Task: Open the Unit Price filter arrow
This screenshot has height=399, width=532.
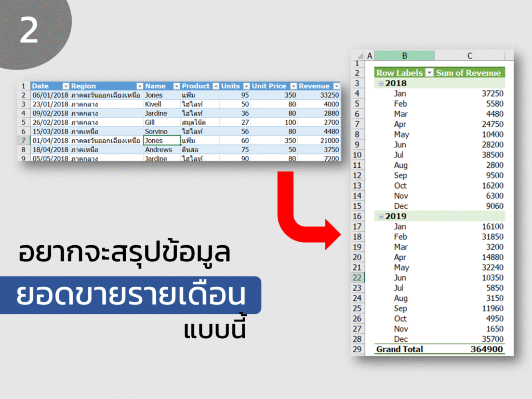Action: tap(294, 86)
